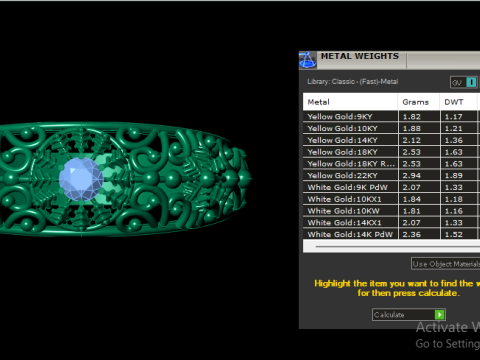The image size is (480, 360).
Task: Click the horizontal scrollbar below the table
Action: 391,246
